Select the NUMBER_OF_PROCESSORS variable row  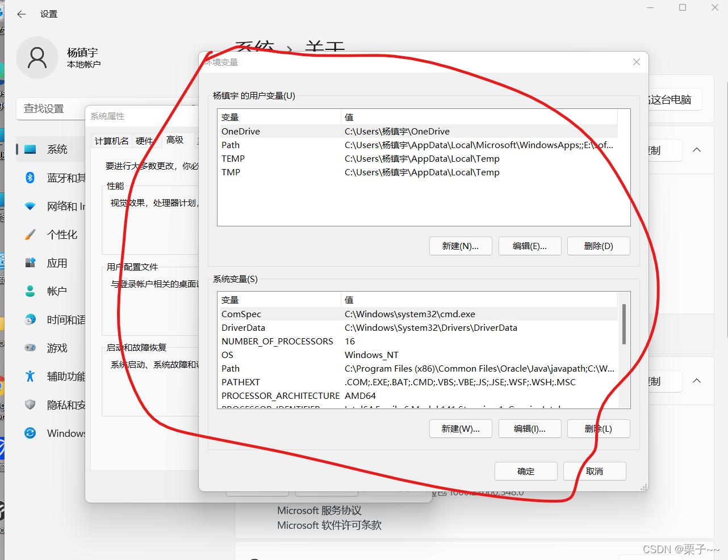[x=417, y=342]
